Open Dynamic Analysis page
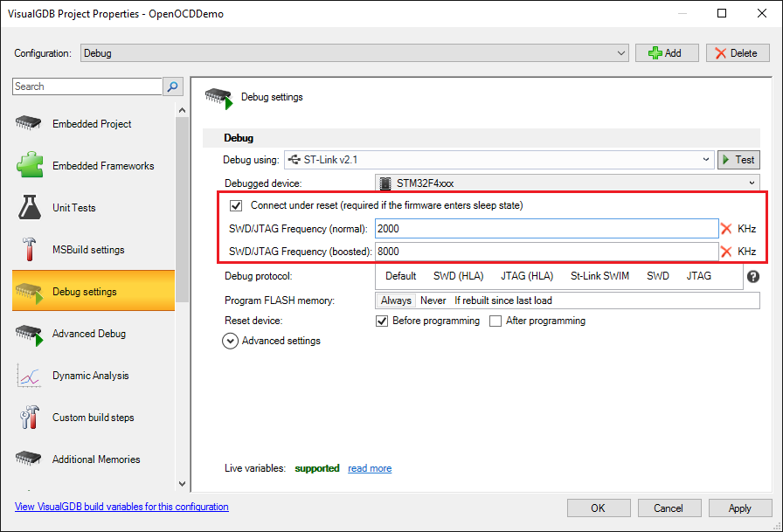The width and height of the screenshot is (783, 532). tap(94, 376)
